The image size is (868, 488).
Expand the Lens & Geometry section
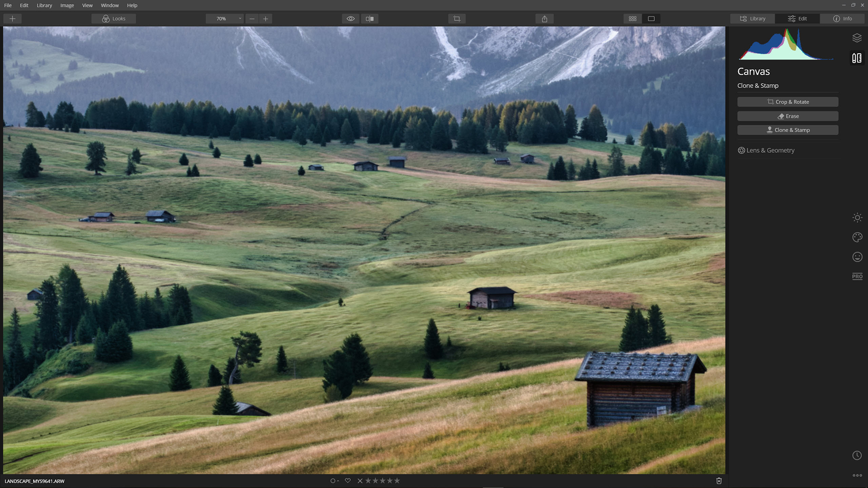(x=766, y=150)
